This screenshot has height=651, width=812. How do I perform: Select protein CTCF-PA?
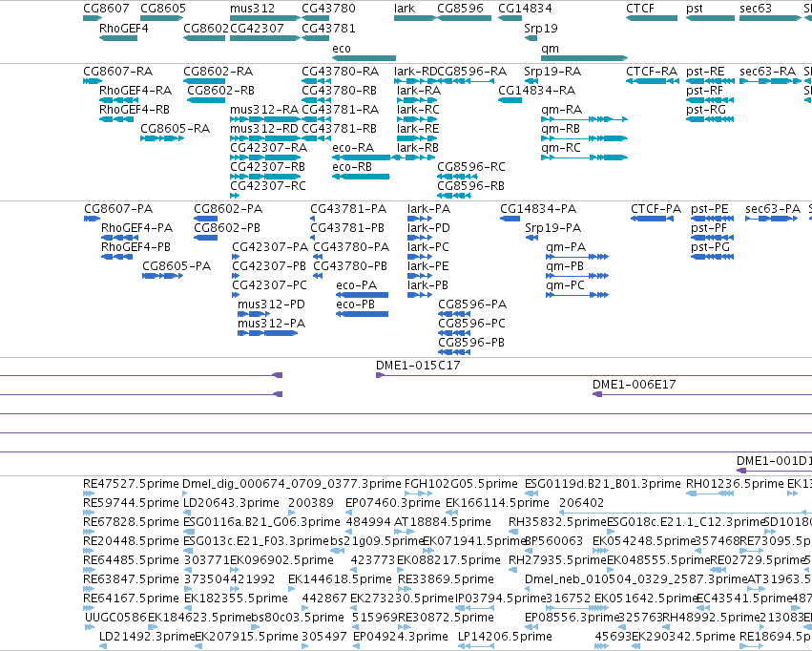pos(652,219)
